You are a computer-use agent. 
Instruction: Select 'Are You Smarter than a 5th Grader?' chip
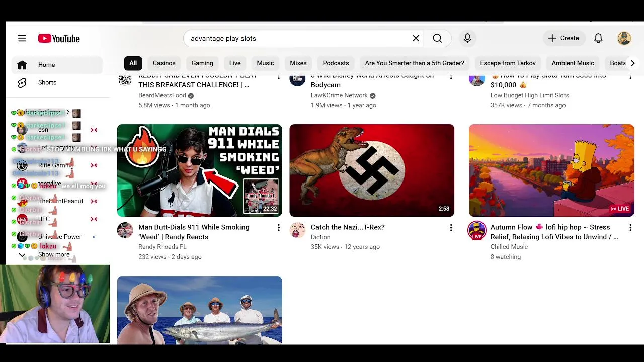coord(415,63)
